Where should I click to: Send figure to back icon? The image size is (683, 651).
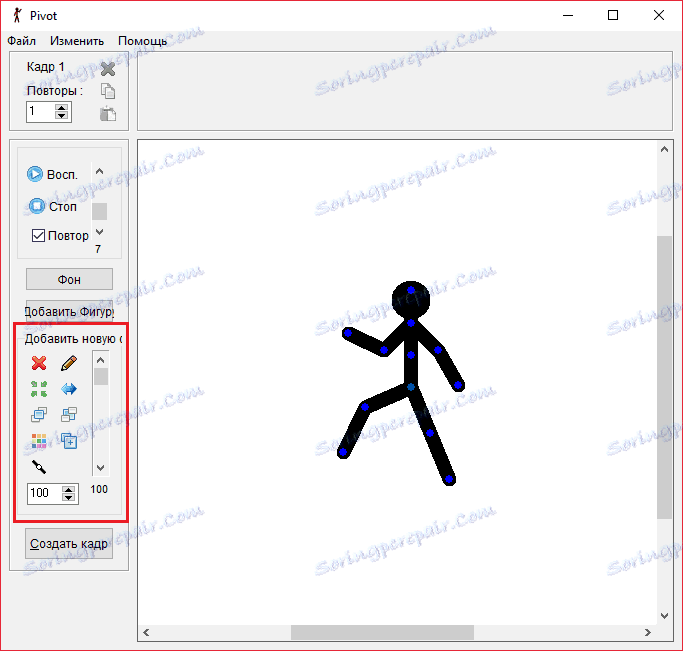click(69, 415)
